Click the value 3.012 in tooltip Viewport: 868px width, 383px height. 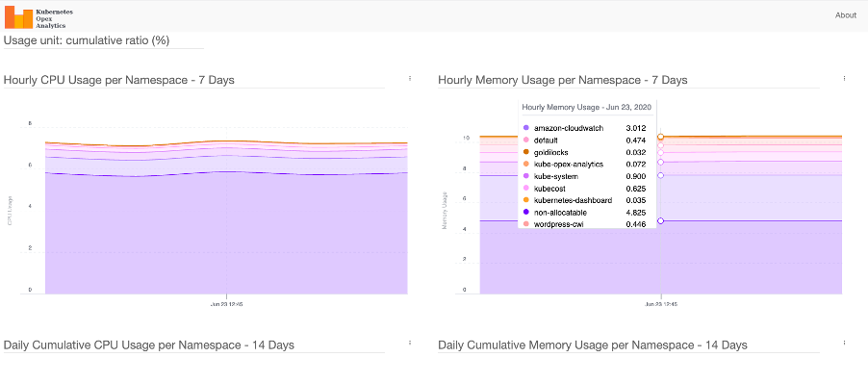pyautogui.click(x=635, y=128)
